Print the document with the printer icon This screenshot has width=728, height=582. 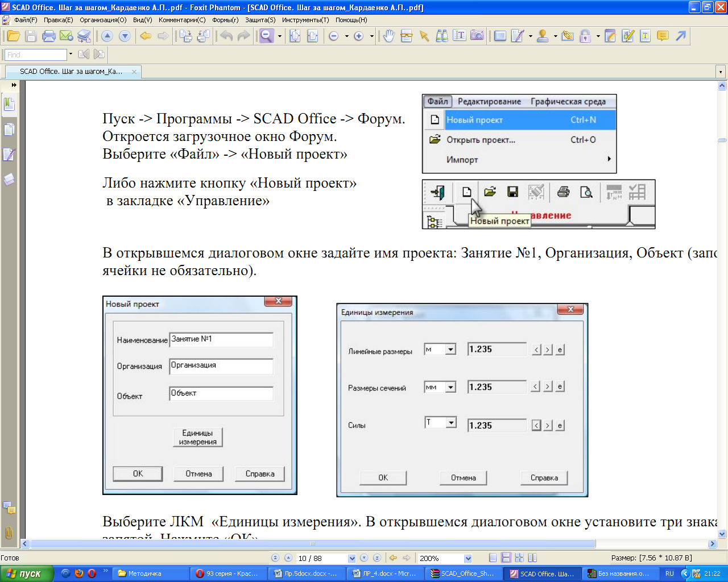pyautogui.click(x=49, y=36)
